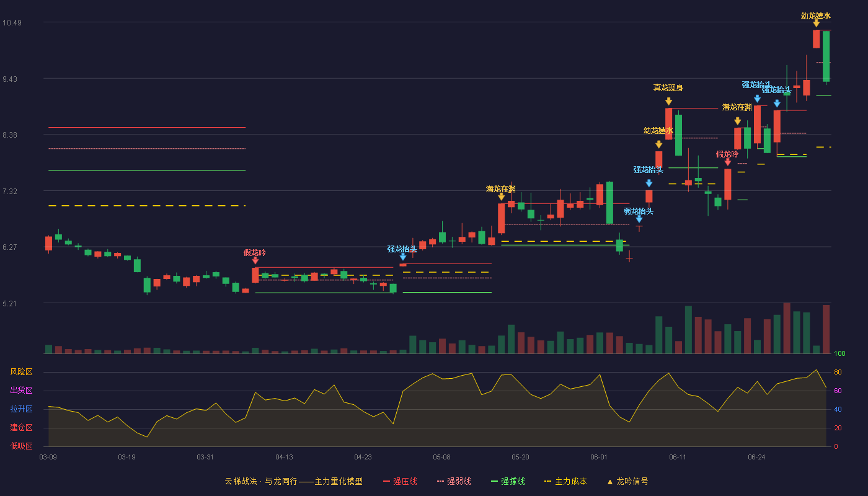
Task: Click the 强龙抬头 label above 弱龙抬头
Action: click(649, 170)
